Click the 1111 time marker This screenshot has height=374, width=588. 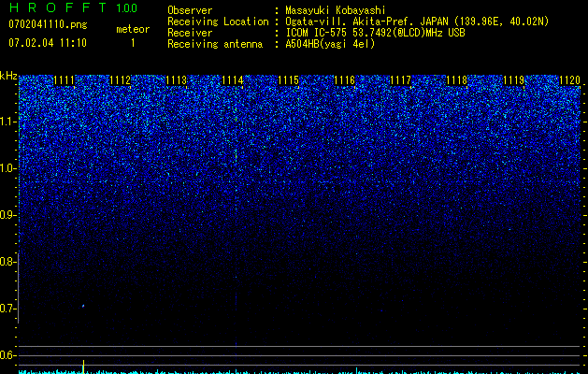click(x=65, y=80)
